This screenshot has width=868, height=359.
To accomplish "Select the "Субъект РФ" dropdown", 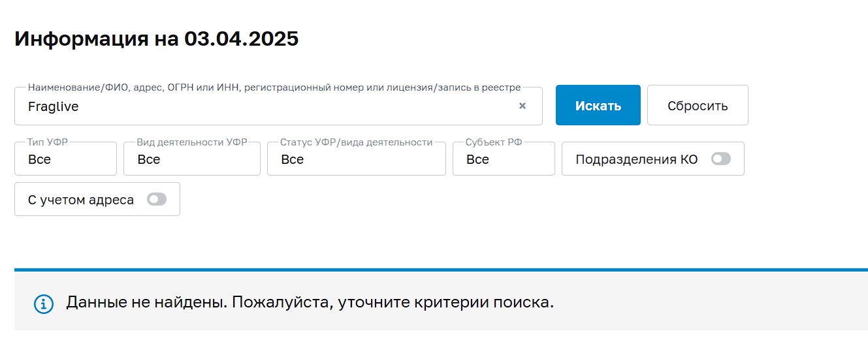I will pyautogui.click(x=503, y=159).
